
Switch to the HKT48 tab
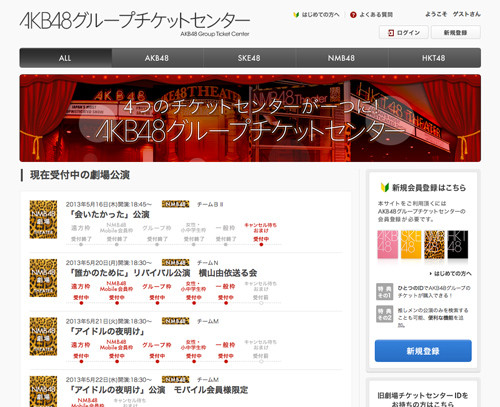point(434,58)
